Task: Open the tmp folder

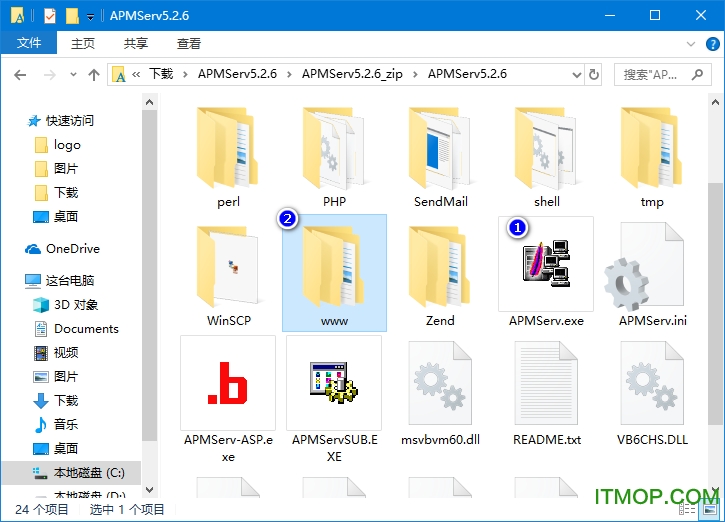Action: point(652,157)
